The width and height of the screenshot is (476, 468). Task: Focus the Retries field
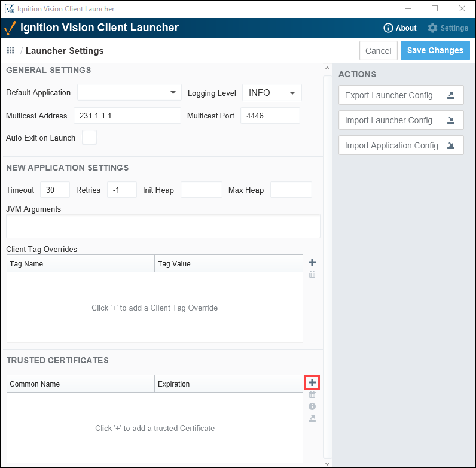pyautogui.click(x=122, y=190)
